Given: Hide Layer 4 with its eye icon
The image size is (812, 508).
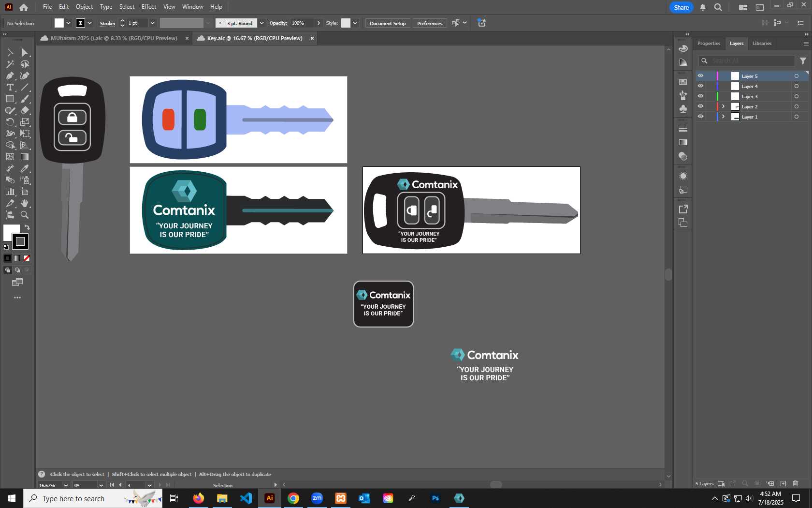Looking at the screenshot, I should tap(700, 86).
